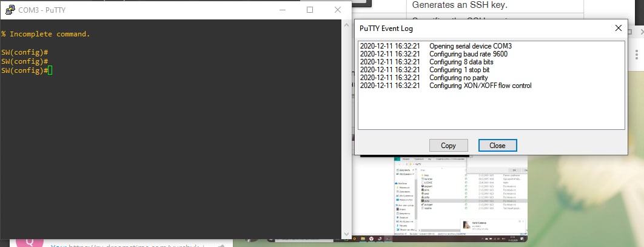The height and width of the screenshot is (247, 644).
Task: Copy the selected event log entries
Action: point(448,146)
